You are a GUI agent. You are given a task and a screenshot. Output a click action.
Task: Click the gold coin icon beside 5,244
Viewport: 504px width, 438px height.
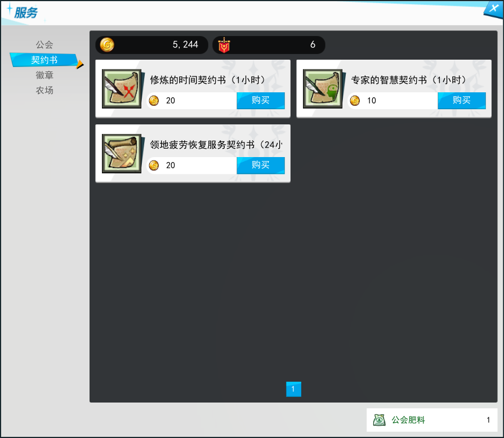[106, 45]
